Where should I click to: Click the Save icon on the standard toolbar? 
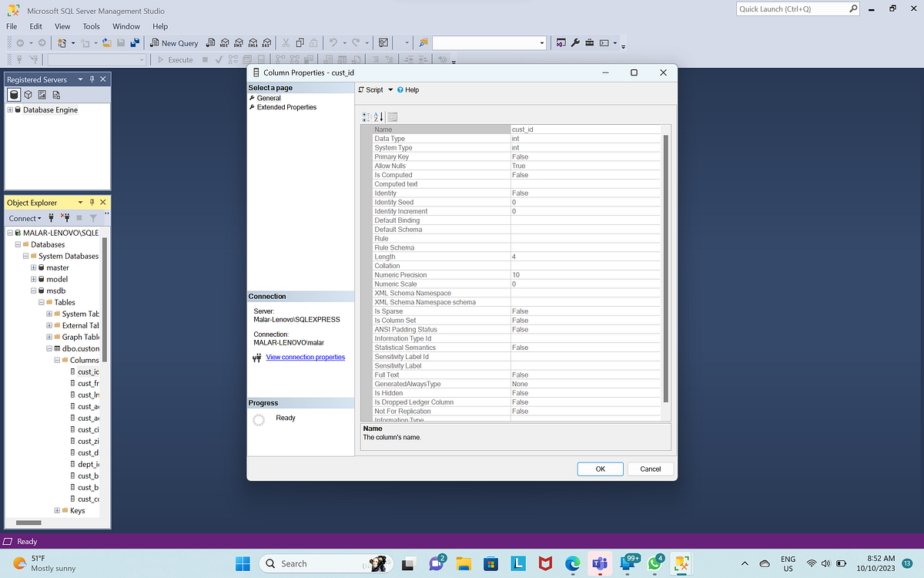(x=119, y=42)
